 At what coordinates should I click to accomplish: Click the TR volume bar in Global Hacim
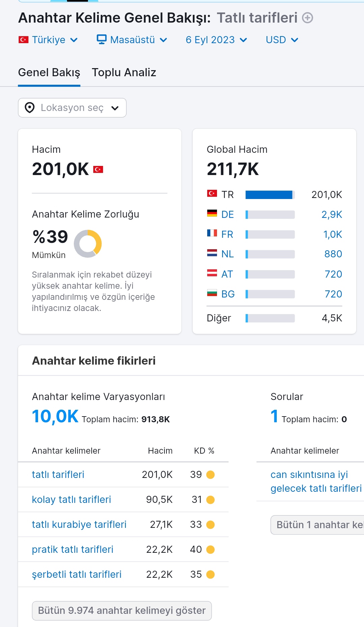(x=270, y=195)
